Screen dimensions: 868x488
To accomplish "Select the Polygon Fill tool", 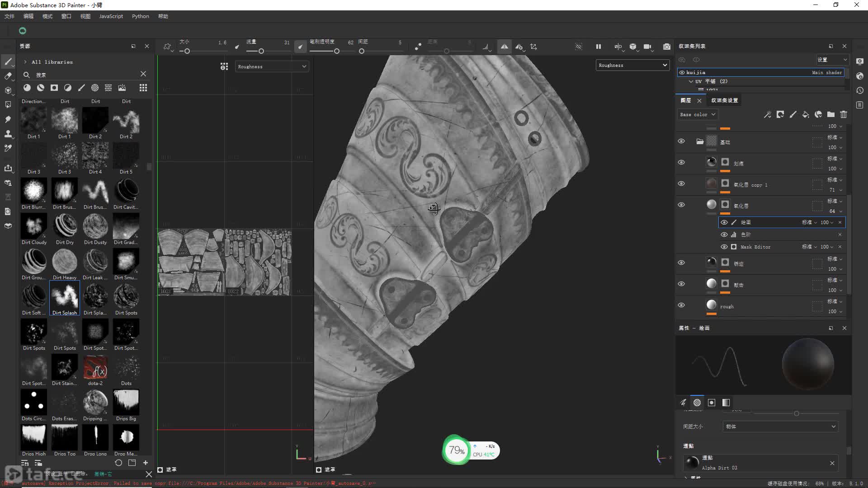I will (x=8, y=105).
